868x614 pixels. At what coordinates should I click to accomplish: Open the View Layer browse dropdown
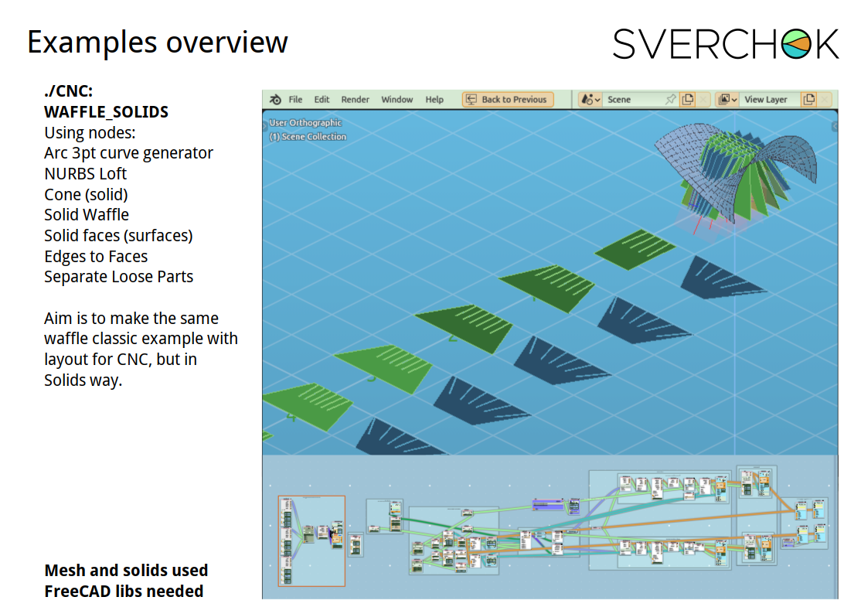click(727, 100)
